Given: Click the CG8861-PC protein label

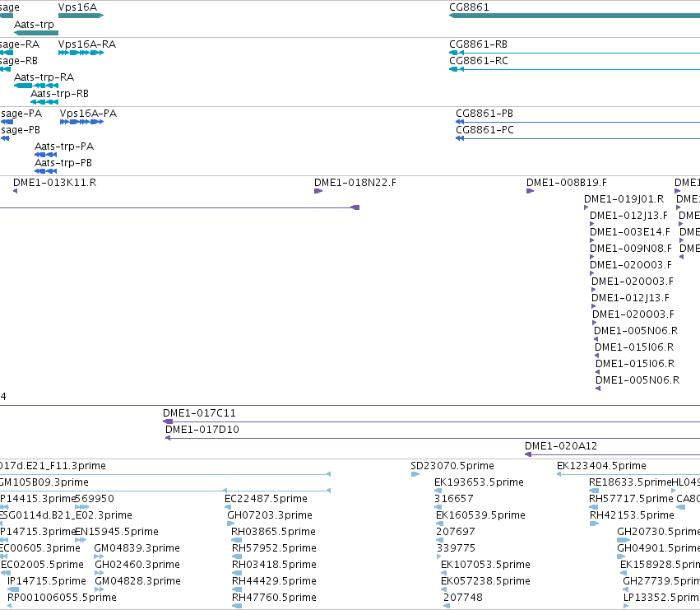Looking at the screenshot, I should 484,130.
